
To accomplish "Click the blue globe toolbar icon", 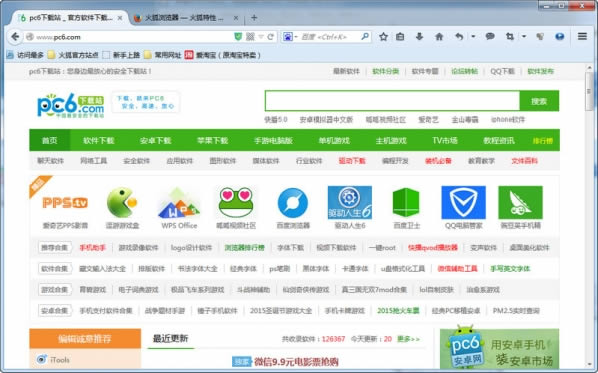I will (x=559, y=37).
